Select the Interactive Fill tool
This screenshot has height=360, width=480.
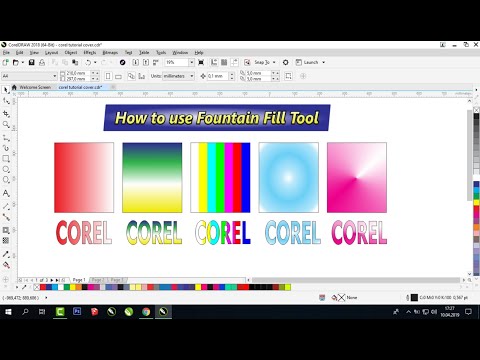[6, 265]
